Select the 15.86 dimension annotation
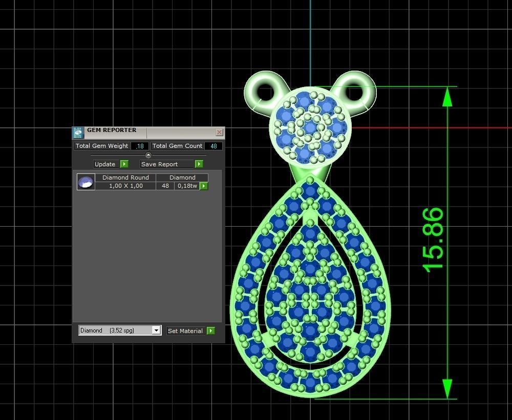 [x=433, y=240]
